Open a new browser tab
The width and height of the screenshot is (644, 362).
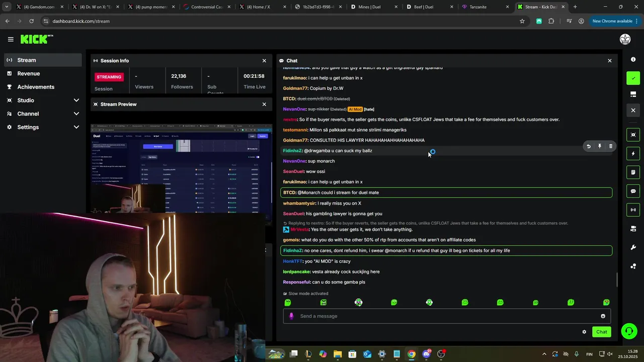575,7
